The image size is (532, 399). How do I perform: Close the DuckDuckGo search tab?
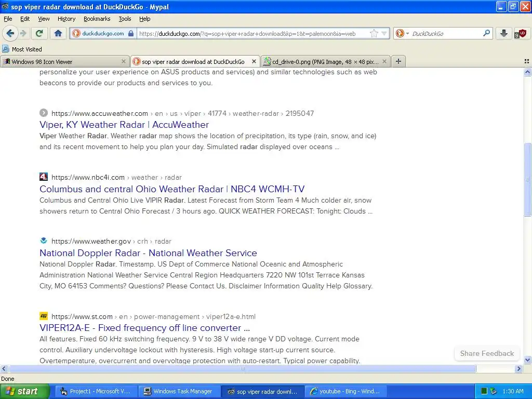(x=254, y=61)
